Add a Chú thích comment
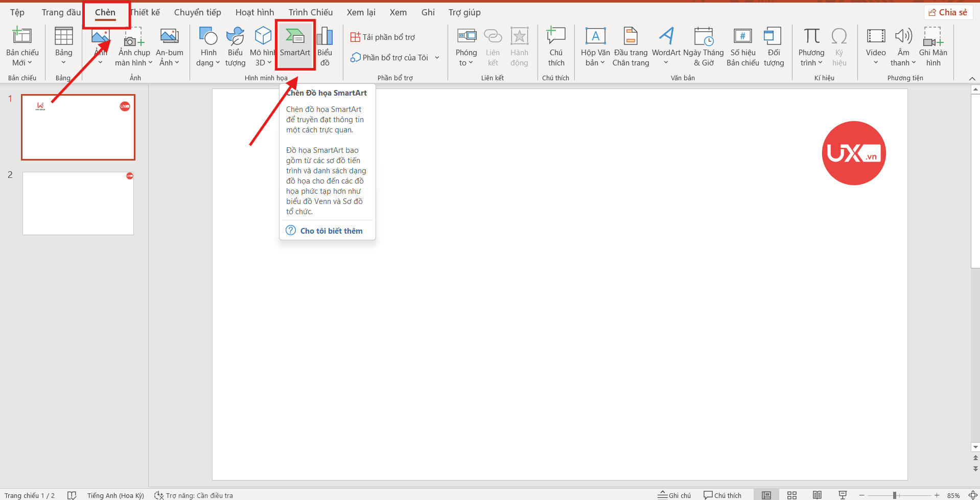The image size is (980, 500). click(556, 46)
